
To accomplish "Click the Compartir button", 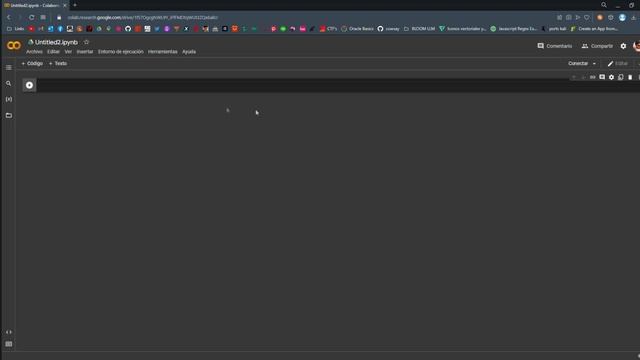I will [597, 46].
